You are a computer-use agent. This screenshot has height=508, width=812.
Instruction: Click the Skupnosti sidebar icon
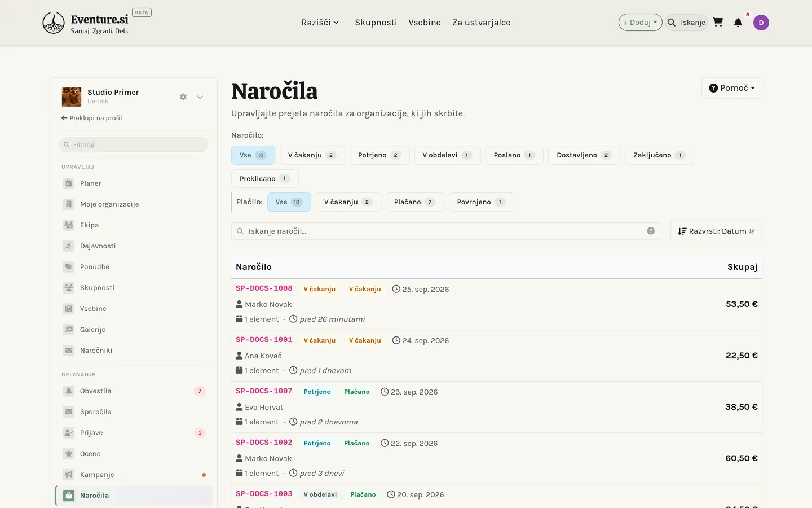pos(69,288)
